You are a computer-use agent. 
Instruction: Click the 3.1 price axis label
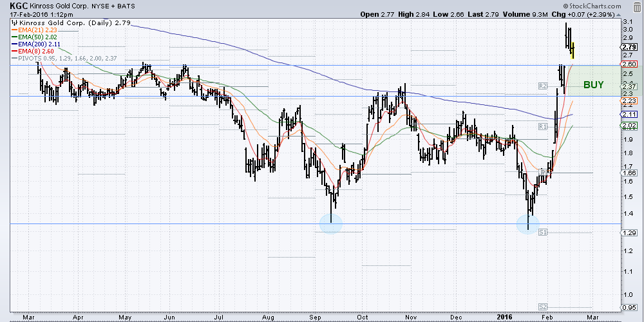pos(627,21)
